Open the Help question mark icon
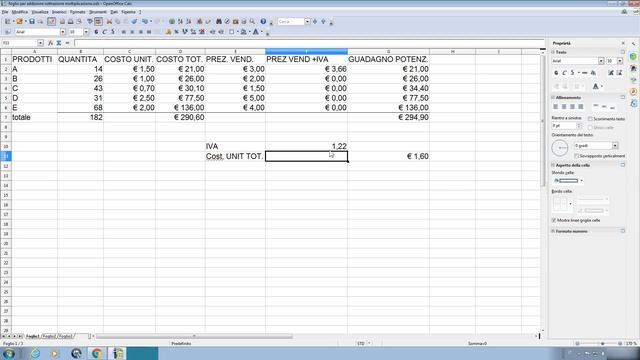The width and height of the screenshot is (640, 360). (x=263, y=21)
